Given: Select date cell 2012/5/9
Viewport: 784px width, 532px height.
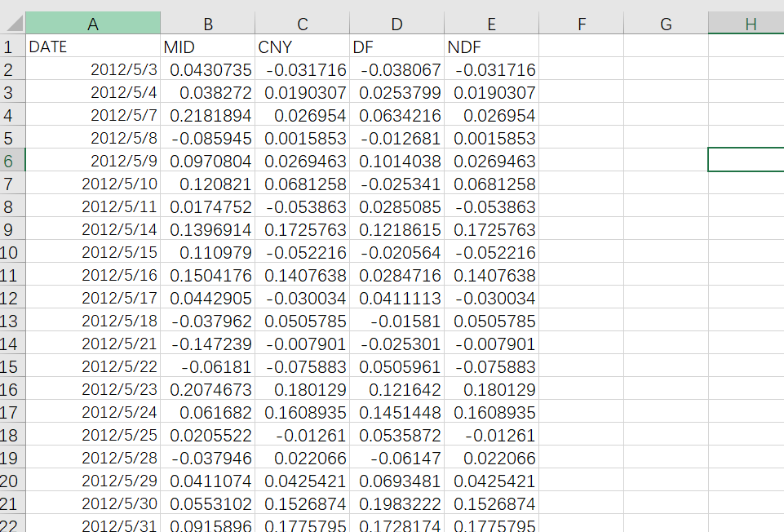Looking at the screenshot, I should pos(93,160).
